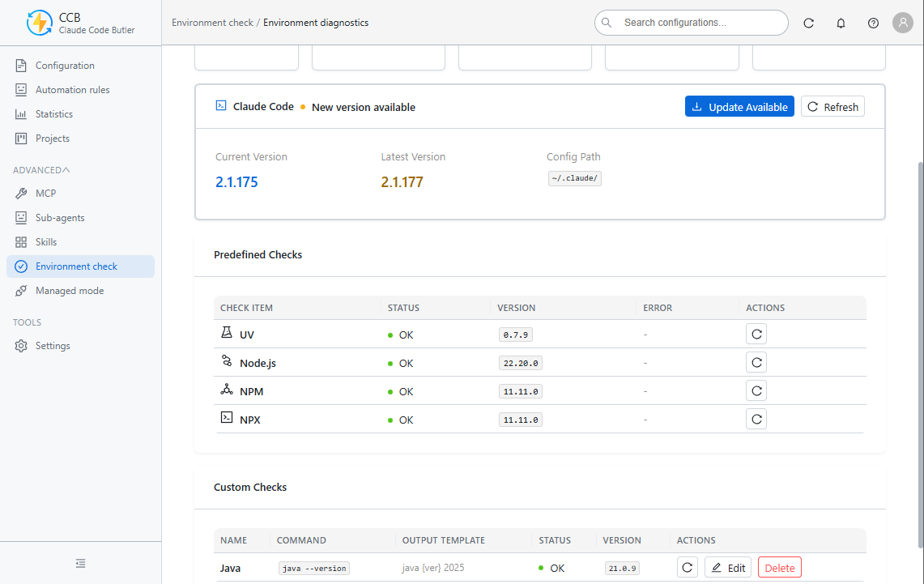Click the Skills grid icon
Image resolution: width=924 pixels, height=584 pixels.
[x=21, y=242]
